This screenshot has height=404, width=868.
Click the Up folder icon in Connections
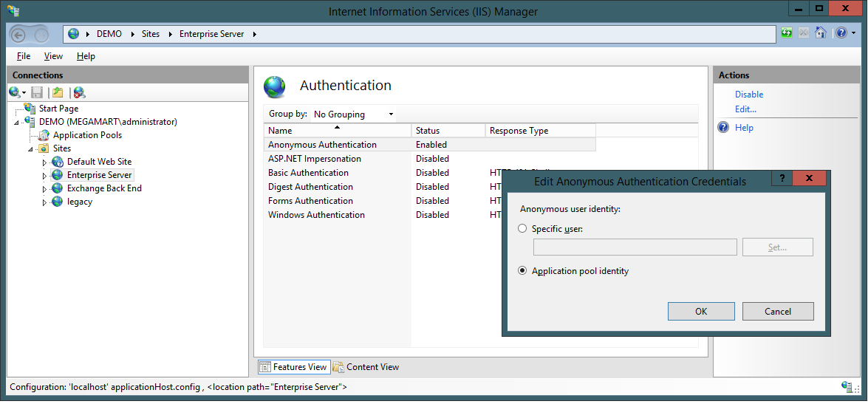(x=58, y=92)
